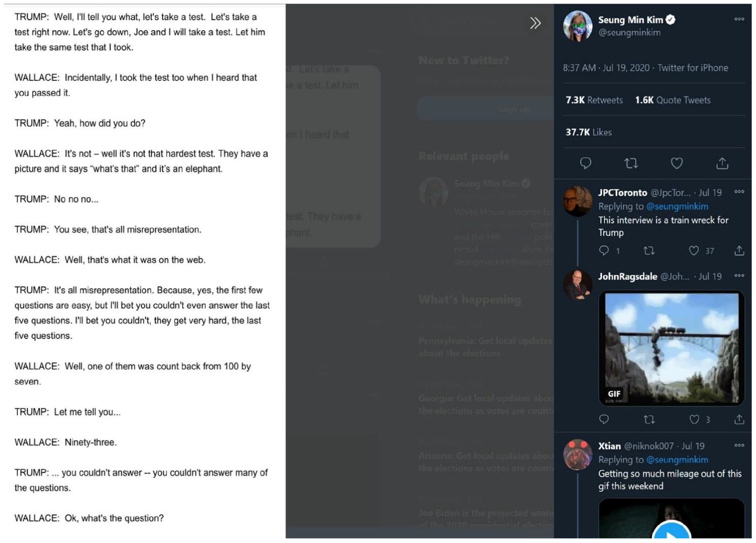Share JohnRagsdale's GIF reply
Image resolution: width=756 pixels, height=543 pixels.
[x=738, y=420]
